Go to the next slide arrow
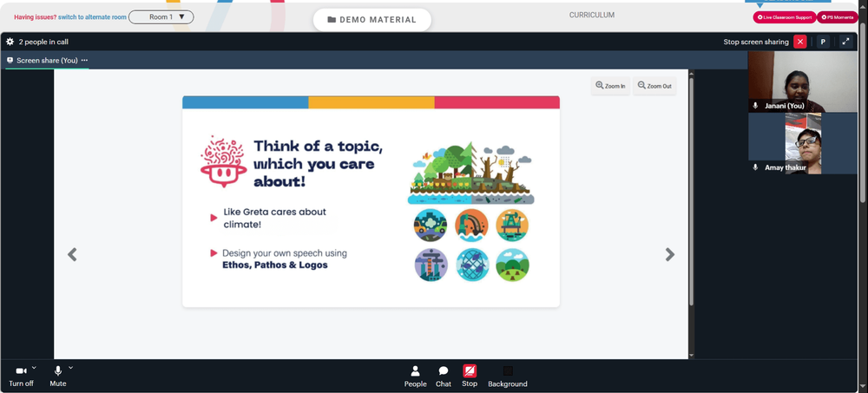 pyautogui.click(x=670, y=254)
